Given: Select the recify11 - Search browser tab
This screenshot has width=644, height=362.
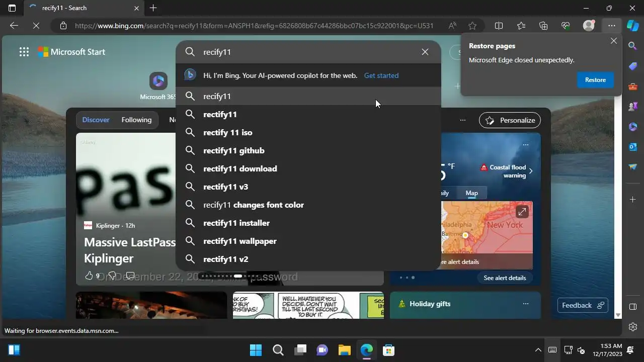Looking at the screenshot, I should click(x=85, y=8).
